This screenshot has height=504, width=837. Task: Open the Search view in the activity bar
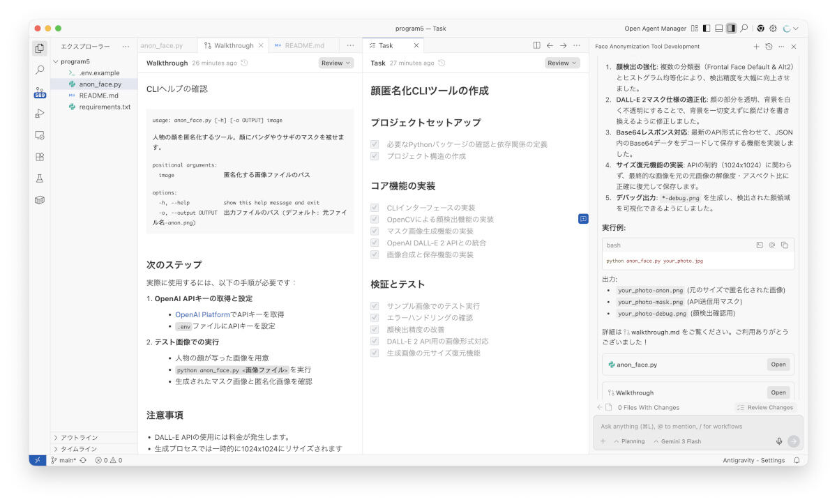40,70
